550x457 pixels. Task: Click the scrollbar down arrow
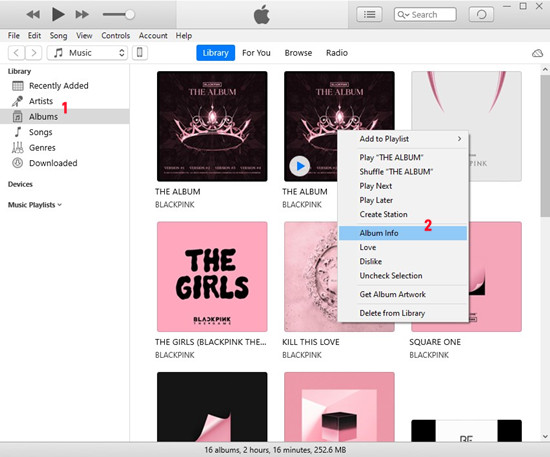coord(545,437)
